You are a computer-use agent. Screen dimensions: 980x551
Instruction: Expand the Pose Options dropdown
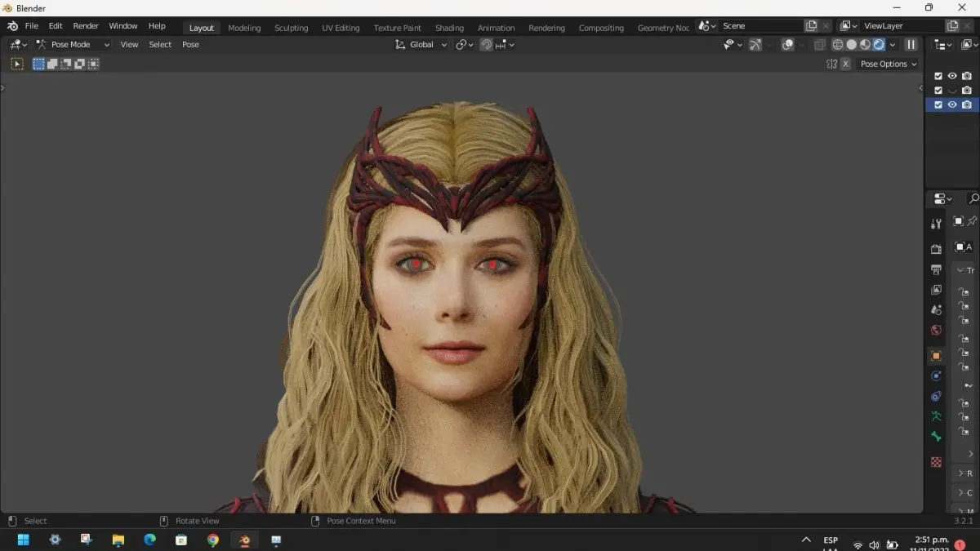(889, 64)
